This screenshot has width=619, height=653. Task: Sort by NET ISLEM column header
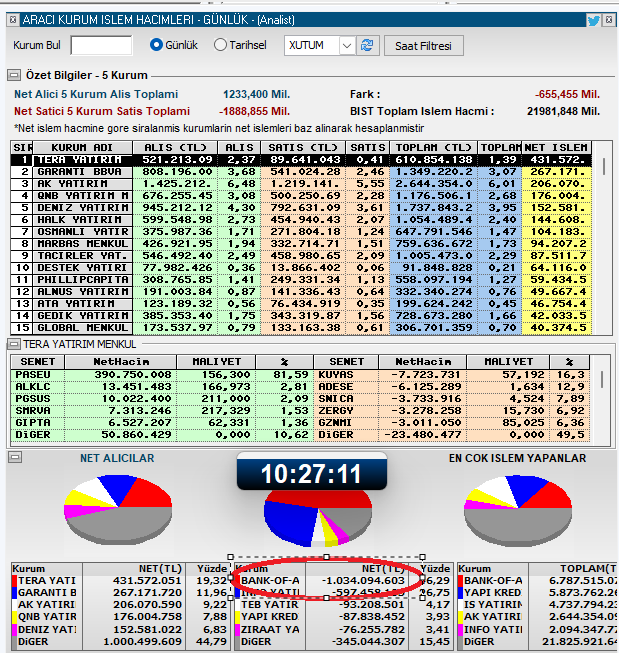click(556, 147)
